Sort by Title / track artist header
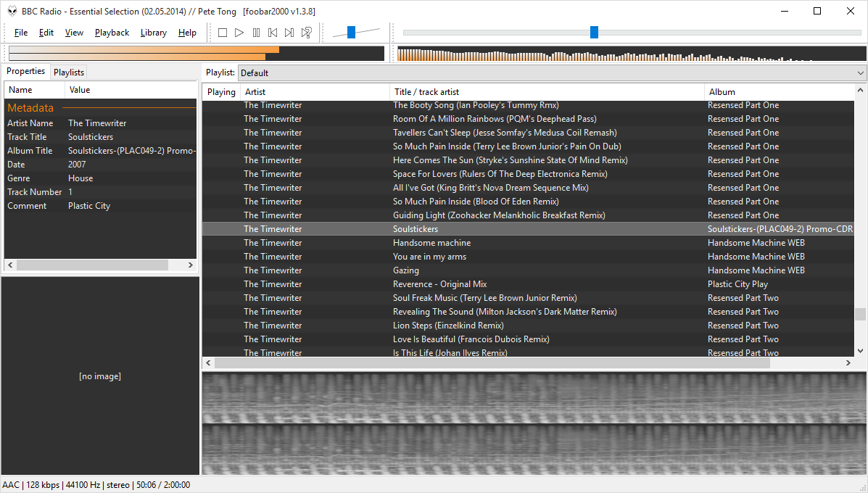The height and width of the screenshot is (493, 868). click(547, 92)
